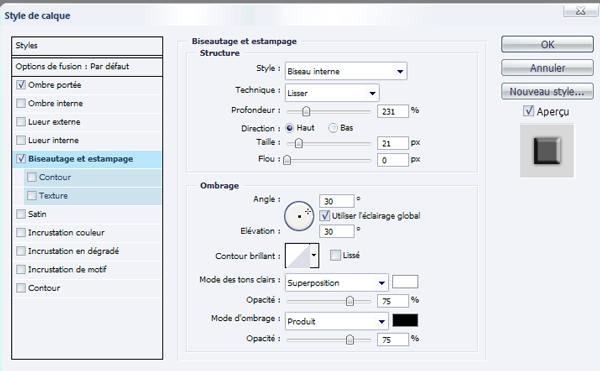The image size is (600, 371).
Task: Click the black shadow color swatch
Action: click(x=405, y=321)
